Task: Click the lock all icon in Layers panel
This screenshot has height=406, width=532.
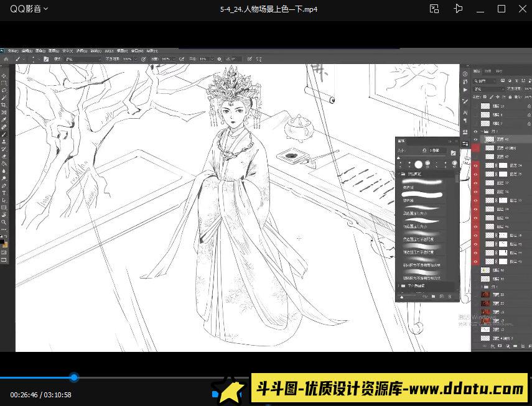Action: coord(510,97)
